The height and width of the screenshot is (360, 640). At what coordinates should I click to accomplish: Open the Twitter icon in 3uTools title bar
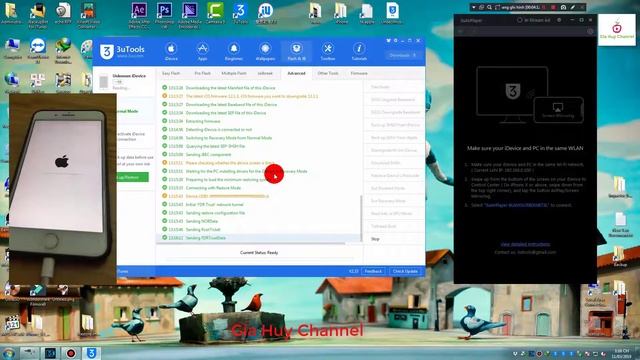[389, 40]
